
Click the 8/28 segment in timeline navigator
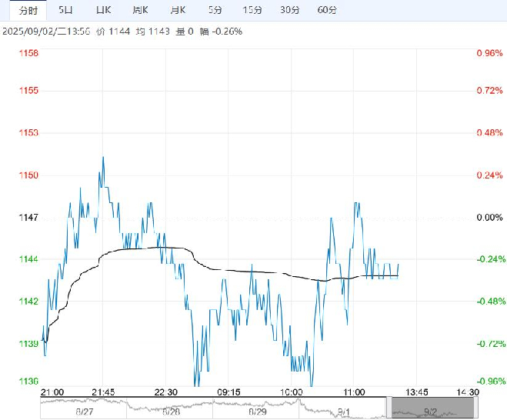170,408
